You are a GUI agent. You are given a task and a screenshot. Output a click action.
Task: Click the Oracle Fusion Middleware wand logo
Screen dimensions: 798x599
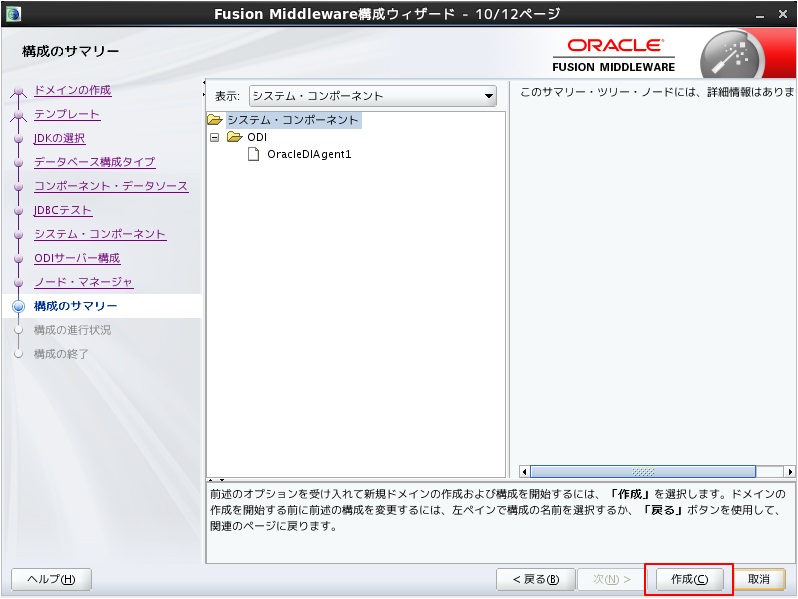click(x=731, y=55)
